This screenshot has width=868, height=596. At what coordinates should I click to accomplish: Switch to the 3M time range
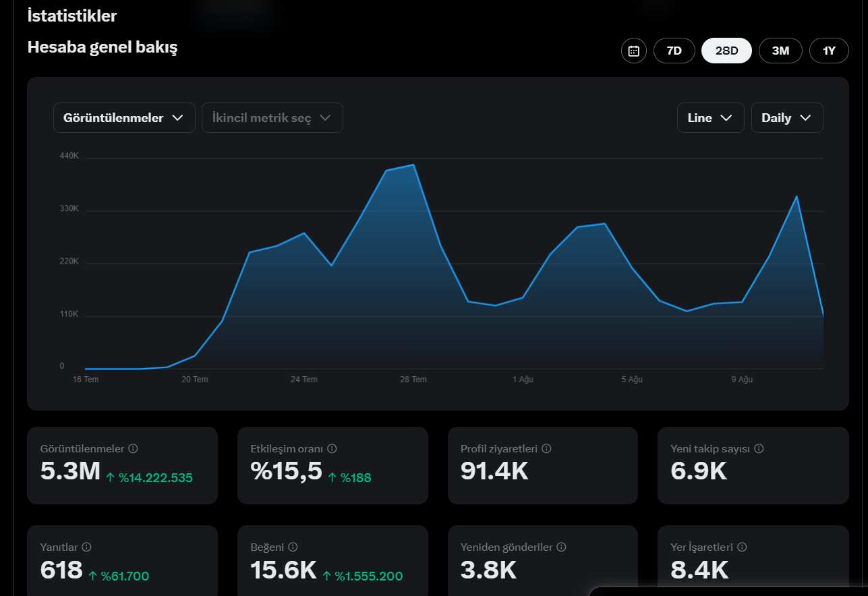click(x=780, y=51)
